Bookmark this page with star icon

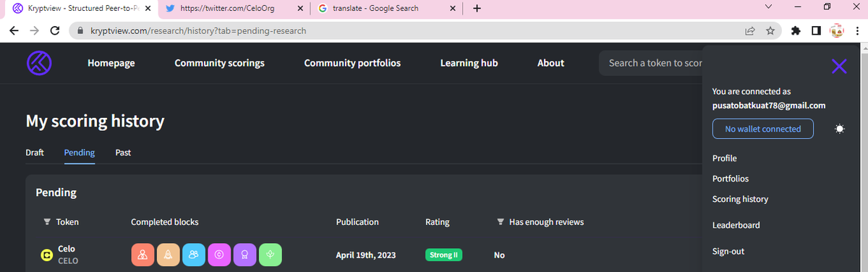(770, 31)
